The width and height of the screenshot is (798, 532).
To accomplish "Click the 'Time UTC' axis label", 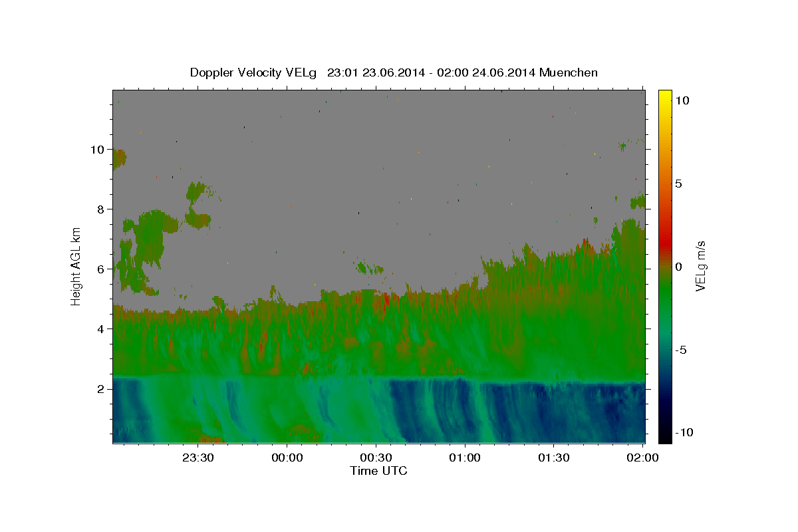I will point(378,471).
